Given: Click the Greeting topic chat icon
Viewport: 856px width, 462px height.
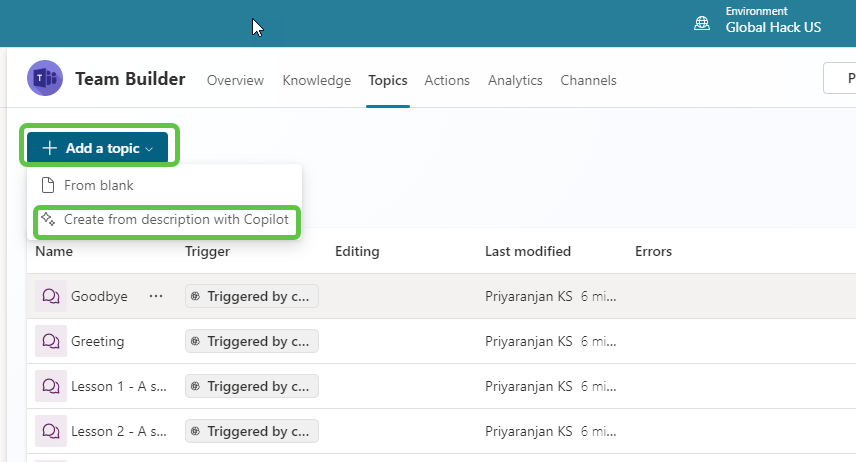Looking at the screenshot, I should 50,341.
